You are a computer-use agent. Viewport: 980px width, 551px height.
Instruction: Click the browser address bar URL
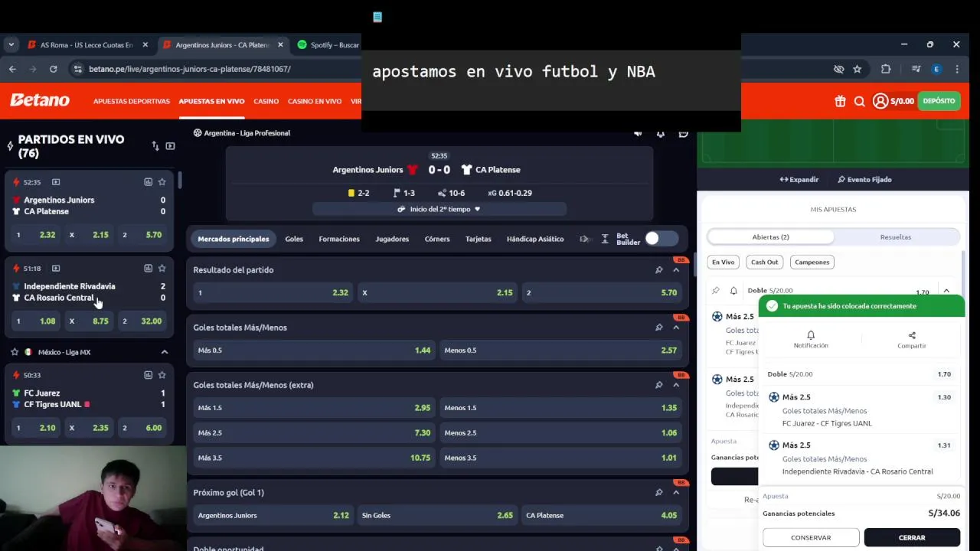190,69
